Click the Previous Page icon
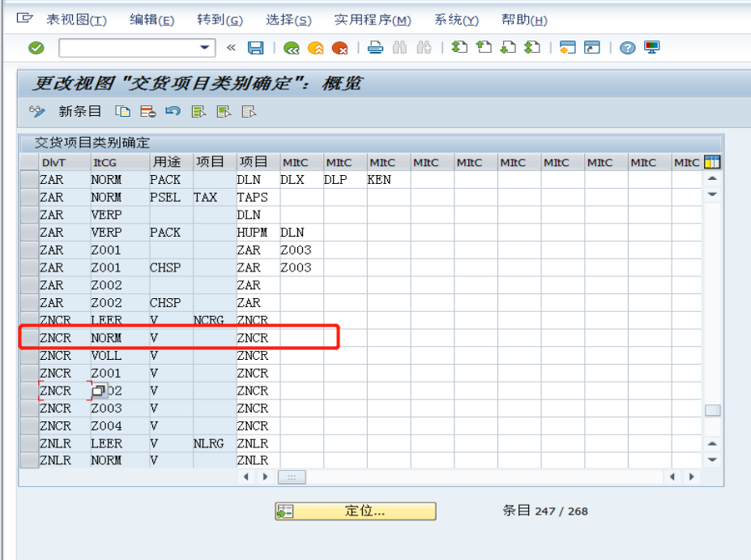751x560 pixels. click(x=484, y=47)
